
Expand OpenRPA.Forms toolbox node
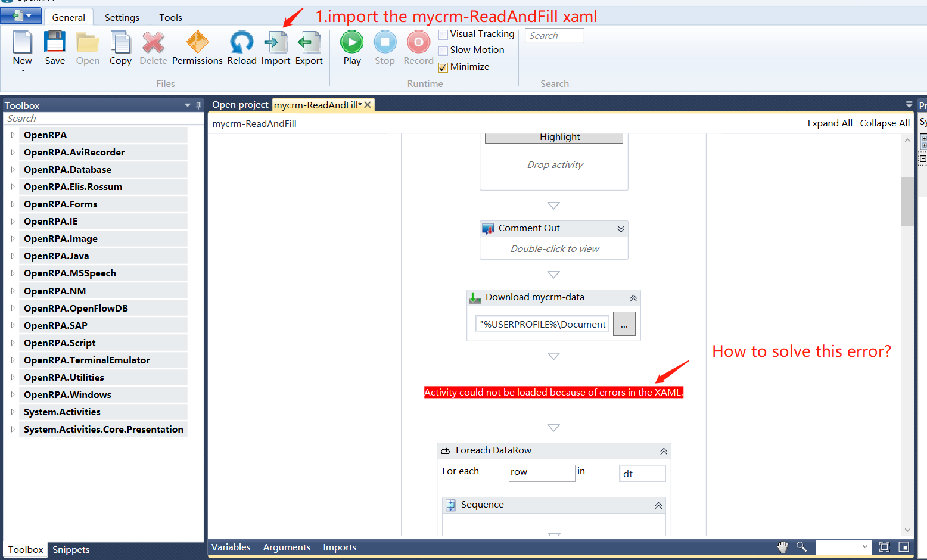[x=13, y=204]
